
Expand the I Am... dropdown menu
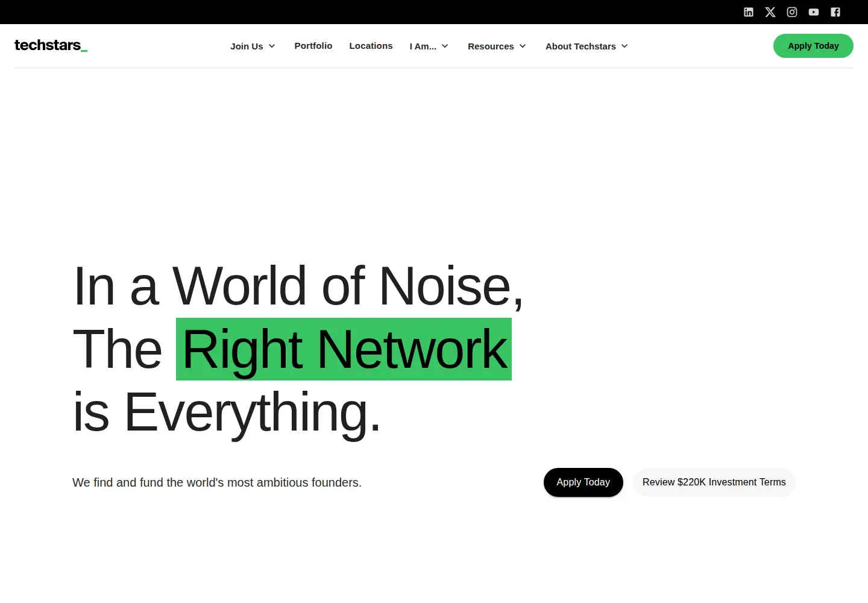(x=429, y=46)
